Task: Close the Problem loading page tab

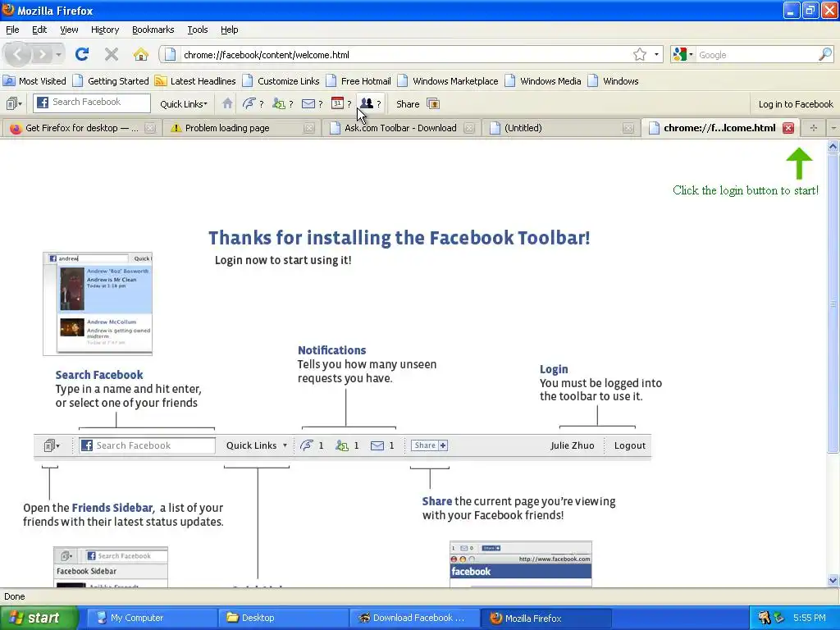Action: (309, 128)
